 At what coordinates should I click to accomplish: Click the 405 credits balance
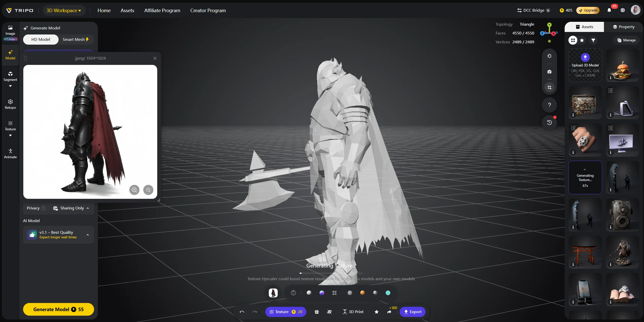(x=566, y=10)
